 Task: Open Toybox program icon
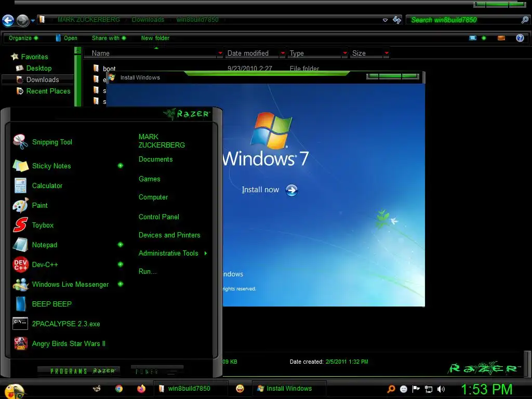[20, 225]
